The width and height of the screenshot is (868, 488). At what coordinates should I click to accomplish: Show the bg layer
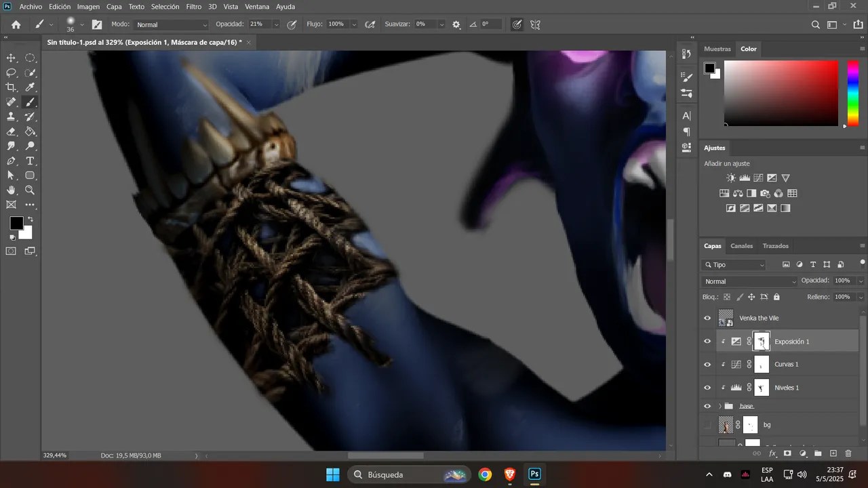tap(707, 425)
